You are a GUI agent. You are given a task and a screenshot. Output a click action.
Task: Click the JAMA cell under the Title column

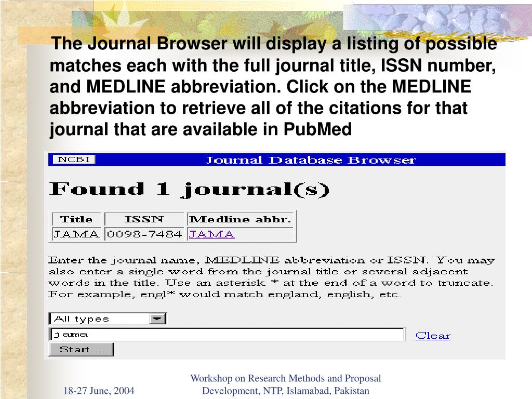pyautogui.click(x=76, y=234)
